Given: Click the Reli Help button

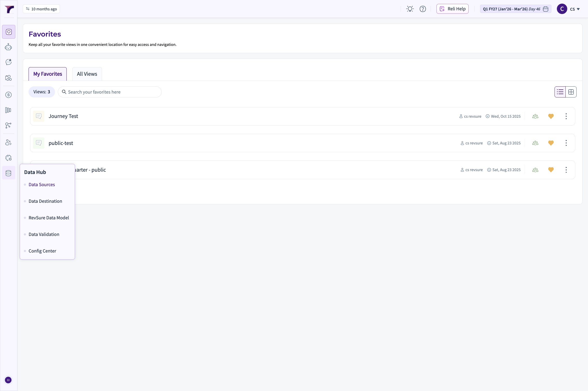Looking at the screenshot, I should coord(452,9).
